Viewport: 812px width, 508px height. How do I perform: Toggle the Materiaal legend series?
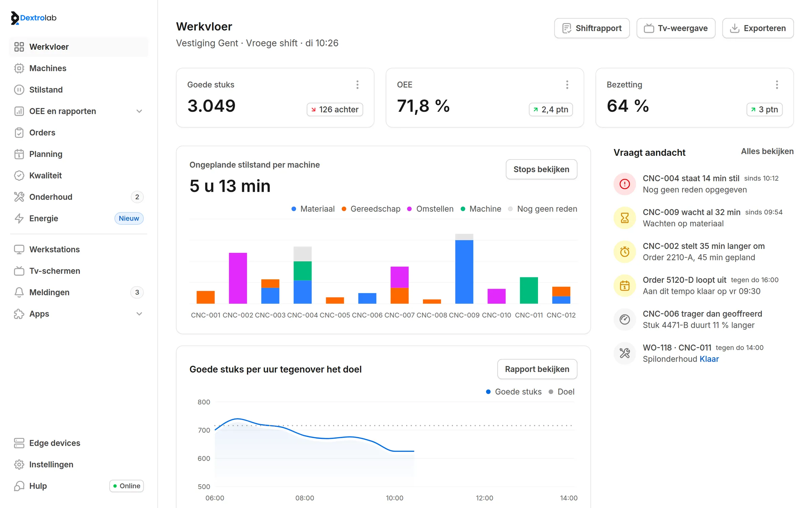(313, 209)
